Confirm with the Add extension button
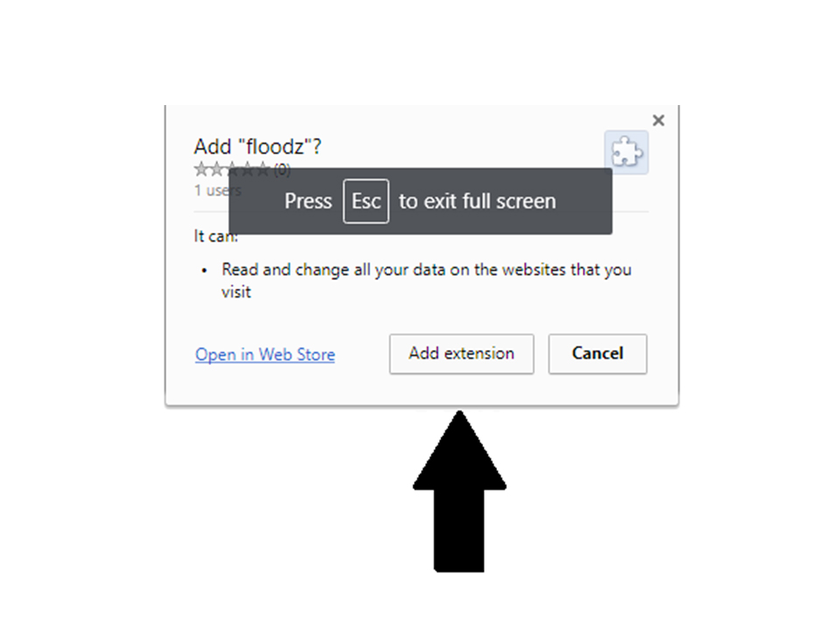The width and height of the screenshot is (840, 630). click(x=461, y=353)
